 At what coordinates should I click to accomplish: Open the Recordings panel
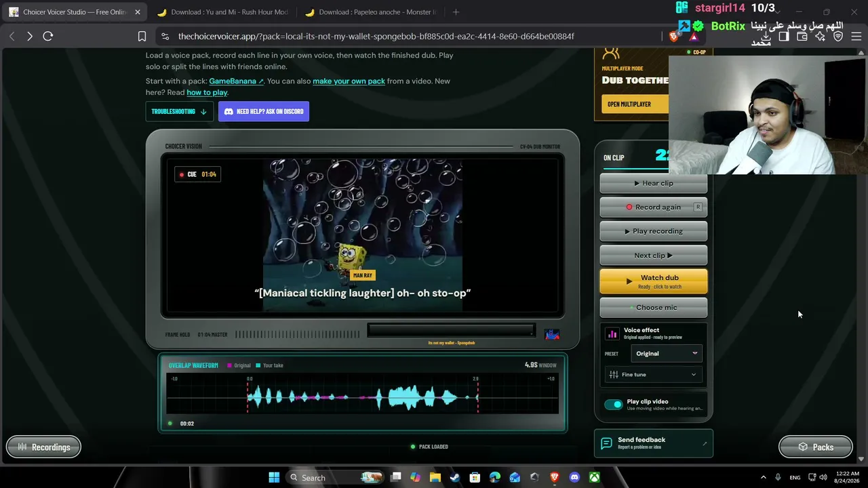tap(43, 447)
